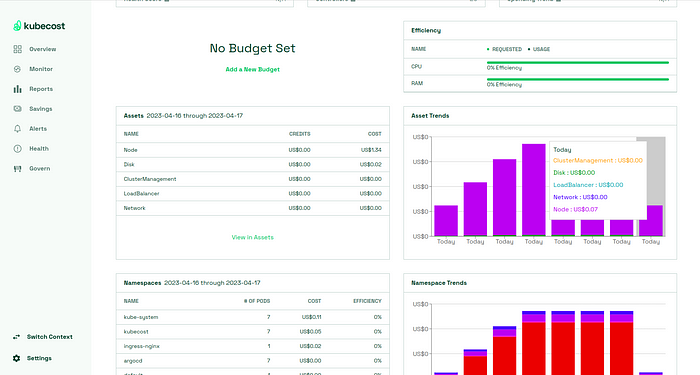Viewport: 700px width, 375px height.
Task: Select the Disk row in Assets
Action: (x=253, y=165)
